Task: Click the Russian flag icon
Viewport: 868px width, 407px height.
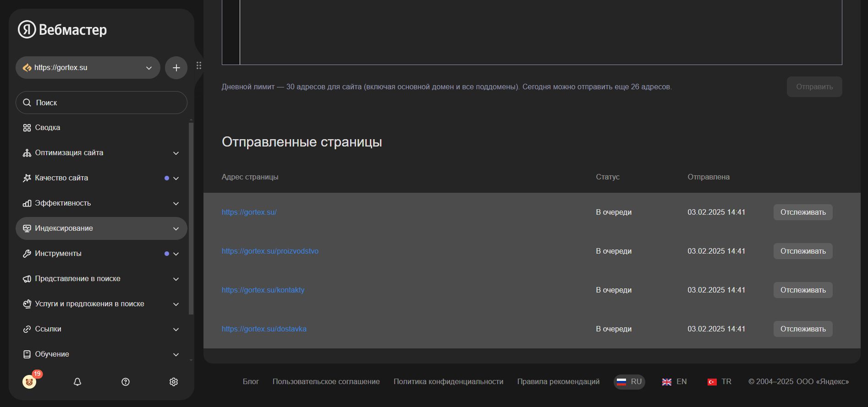Action: click(x=621, y=382)
